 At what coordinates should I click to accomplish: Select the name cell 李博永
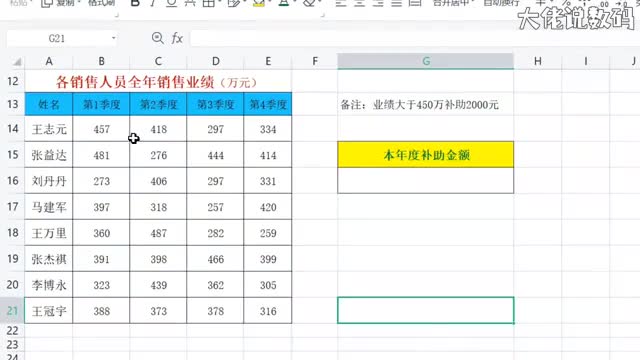[49, 285]
